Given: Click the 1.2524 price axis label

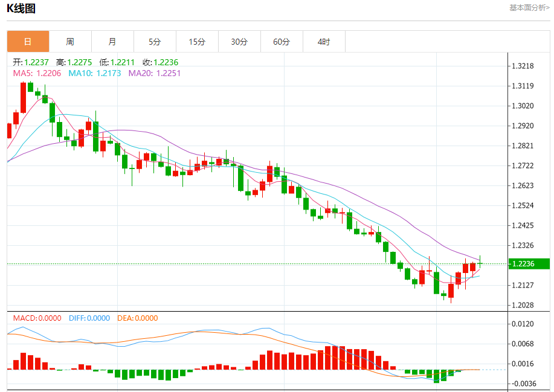Looking at the screenshot, I should click(x=523, y=205).
